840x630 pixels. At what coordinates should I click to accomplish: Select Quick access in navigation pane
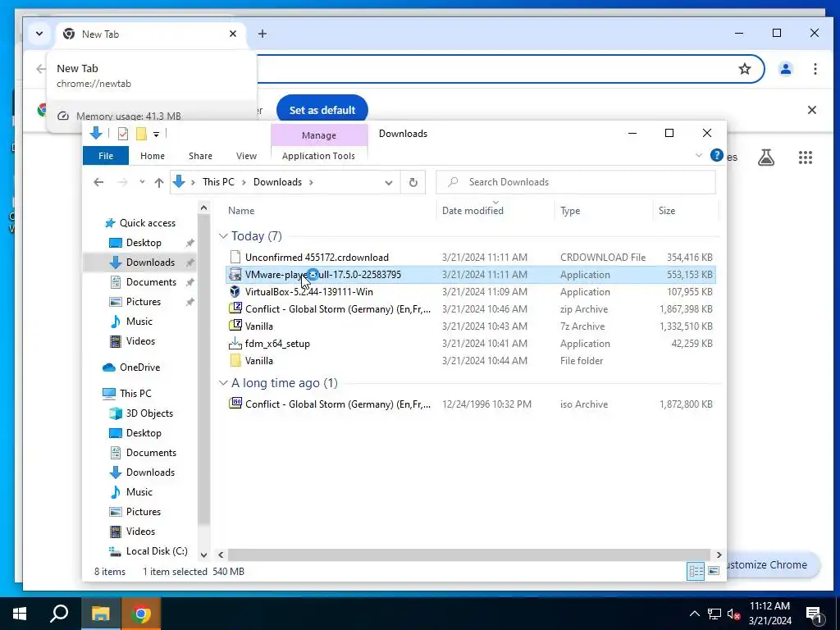(x=148, y=223)
